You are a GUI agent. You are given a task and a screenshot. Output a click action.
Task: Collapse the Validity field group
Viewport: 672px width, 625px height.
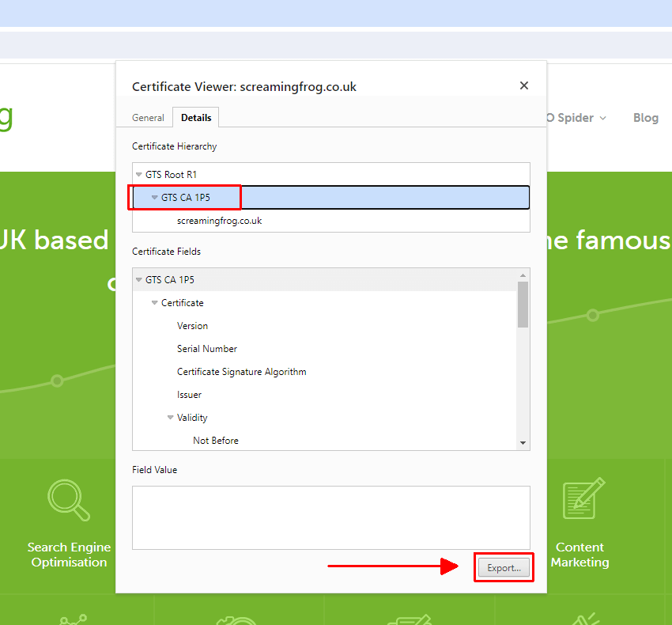point(171,417)
